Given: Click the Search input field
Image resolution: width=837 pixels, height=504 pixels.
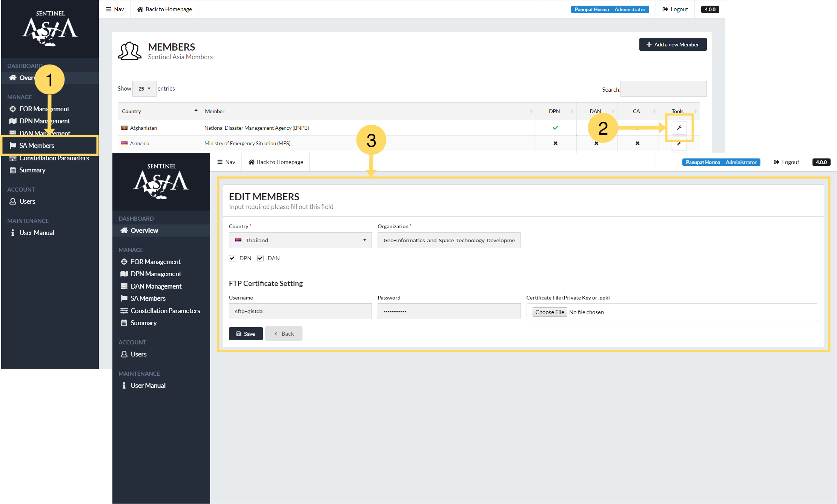Looking at the screenshot, I should pos(663,89).
